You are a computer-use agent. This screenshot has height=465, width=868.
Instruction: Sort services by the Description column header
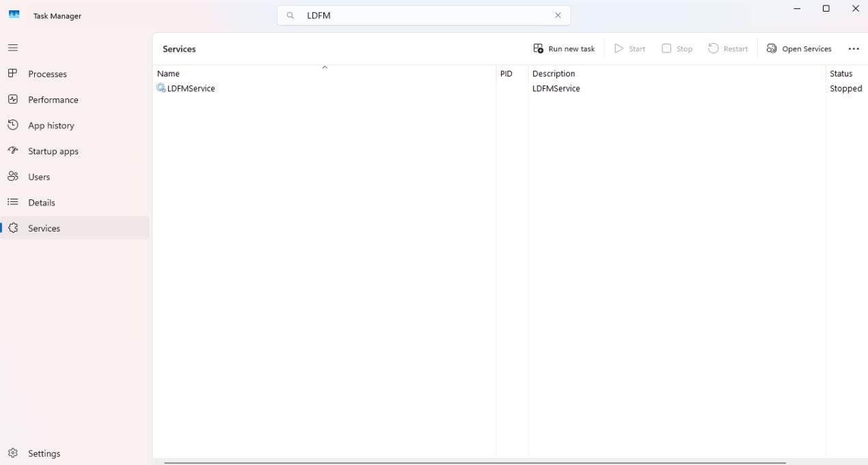click(x=554, y=74)
